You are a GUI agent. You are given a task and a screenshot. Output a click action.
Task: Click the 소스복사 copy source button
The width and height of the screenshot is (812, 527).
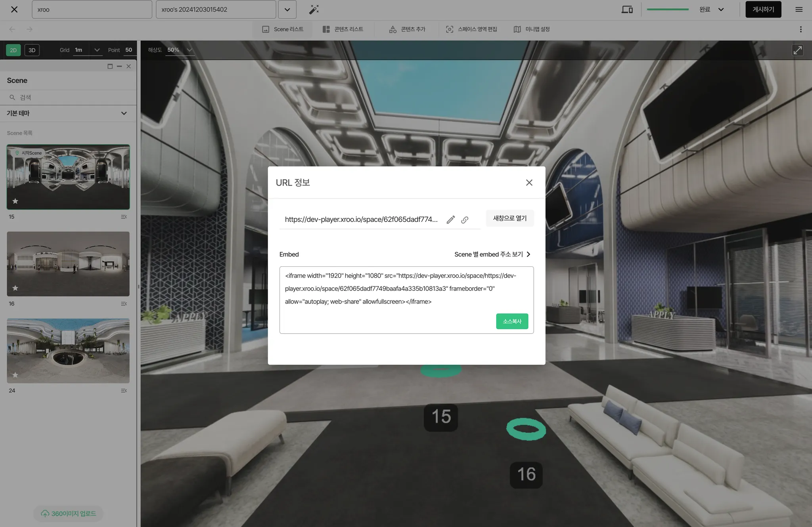[x=512, y=321]
